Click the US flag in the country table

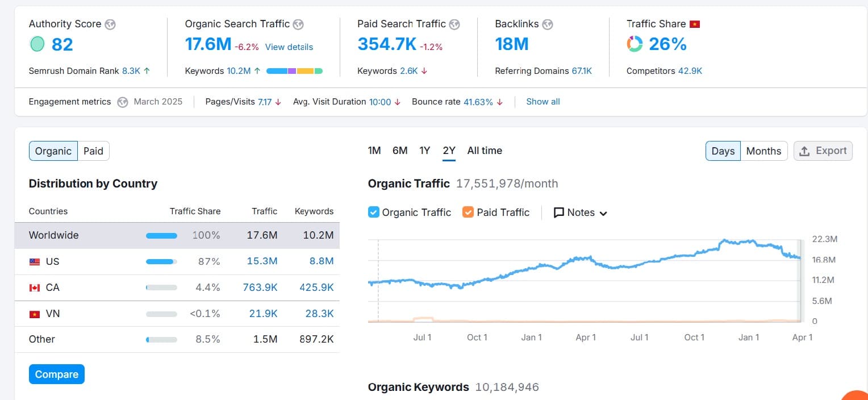pos(35,262)
